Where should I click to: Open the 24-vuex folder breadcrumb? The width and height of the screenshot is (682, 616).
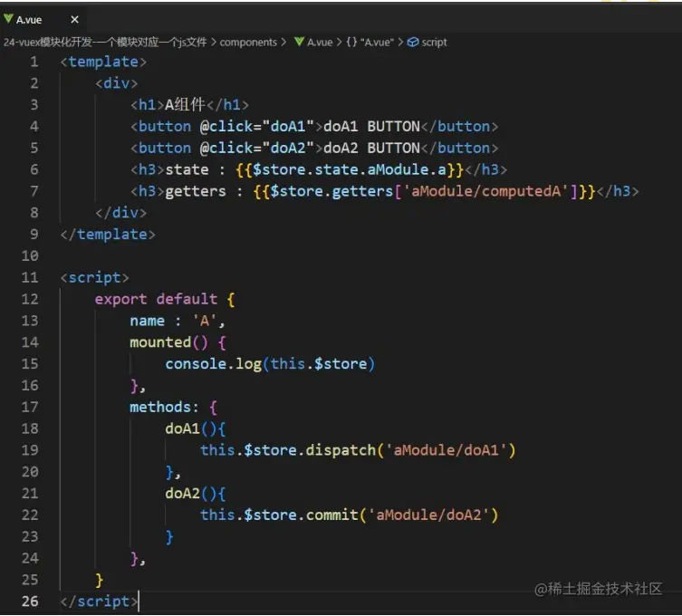point(105,43)
